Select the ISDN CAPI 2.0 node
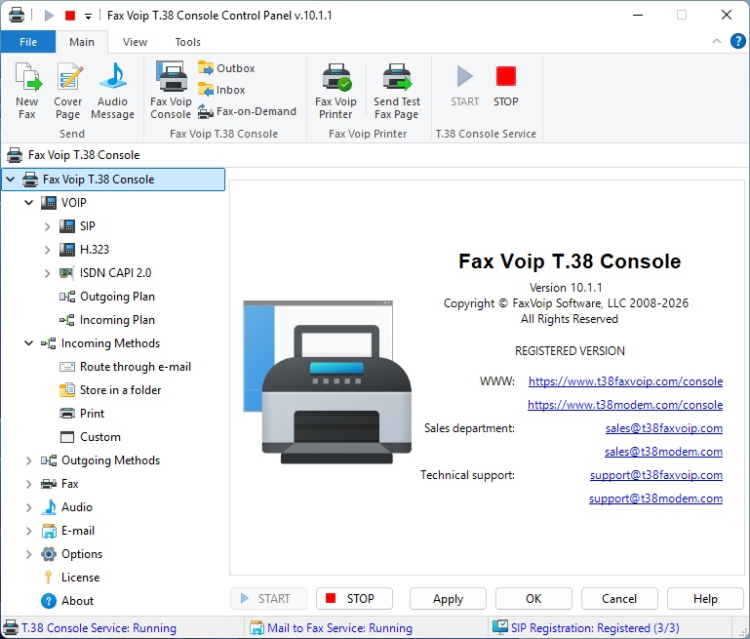750x639 pixels. [x=105, y=273]
